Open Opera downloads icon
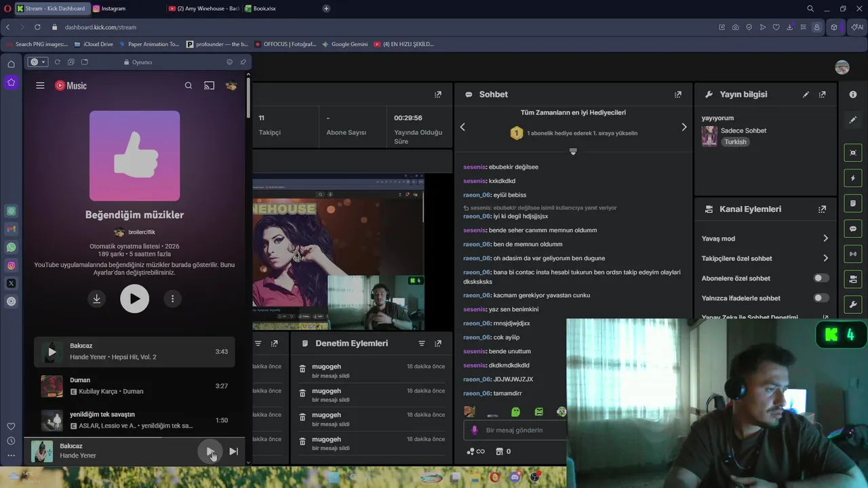The width and height of the screenshot is (868, 488). tap(790, 27)
